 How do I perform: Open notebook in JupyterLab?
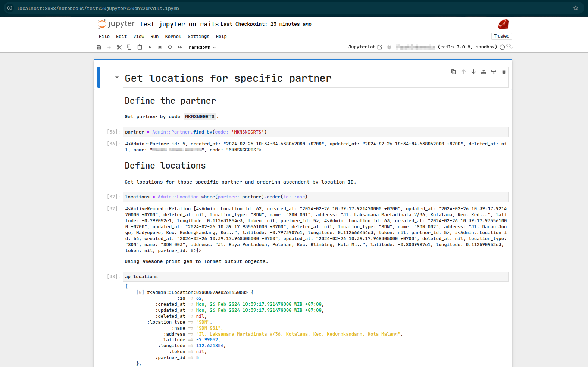coord(365,47)
